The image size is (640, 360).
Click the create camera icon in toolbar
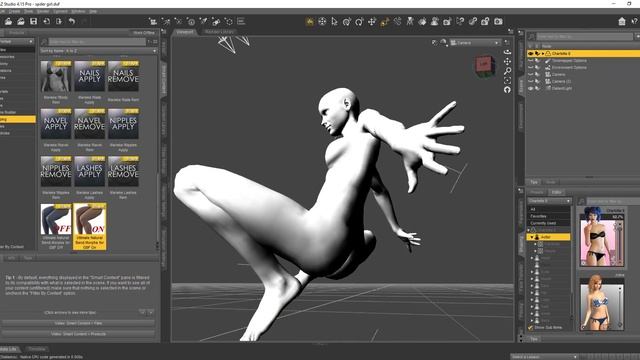(x=153, y=21)
